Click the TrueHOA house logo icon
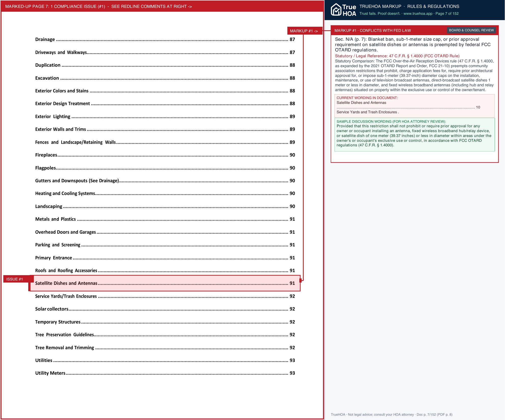Screen dimensions: 505x420 click(336, 10)
